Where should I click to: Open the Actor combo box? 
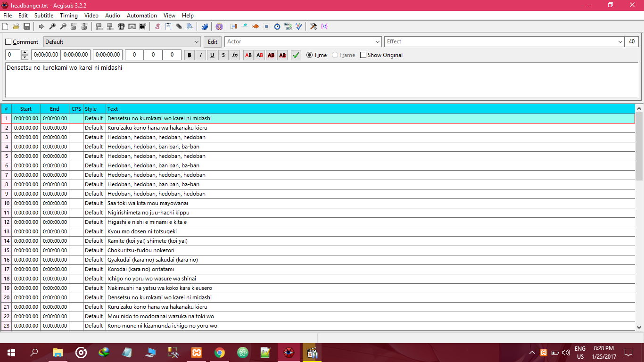pos(303,41)
